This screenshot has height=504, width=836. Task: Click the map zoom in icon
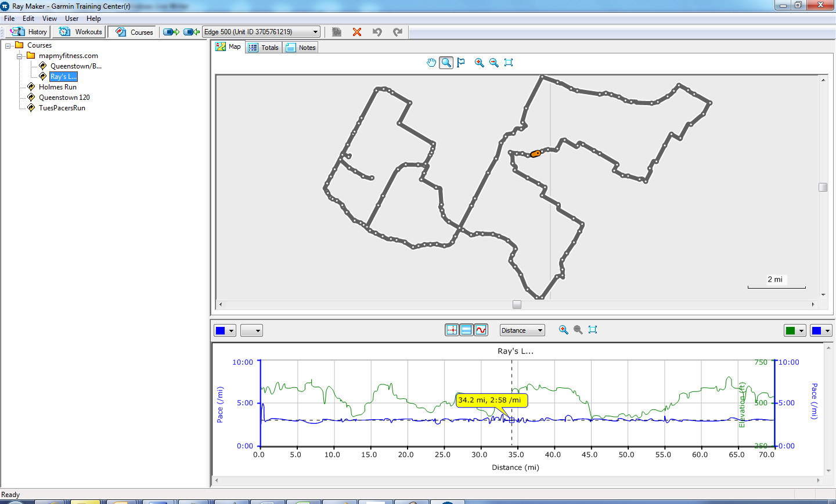[480, 63]
